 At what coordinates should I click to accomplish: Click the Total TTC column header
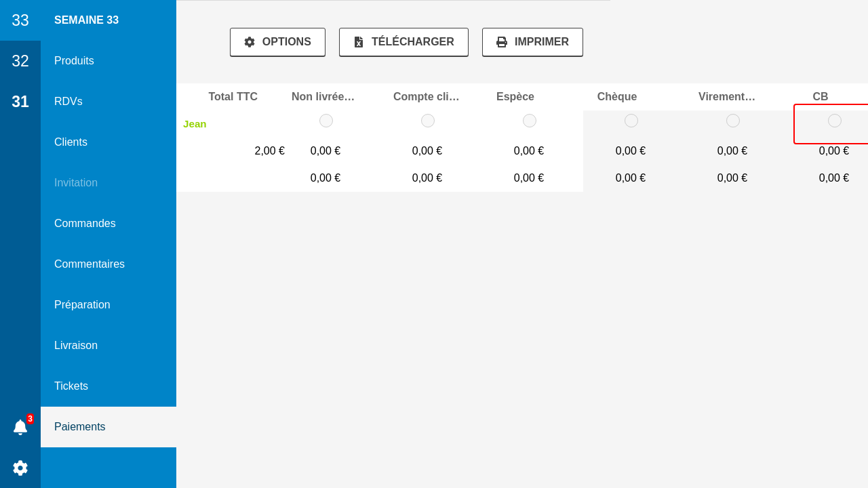(233, 97)
